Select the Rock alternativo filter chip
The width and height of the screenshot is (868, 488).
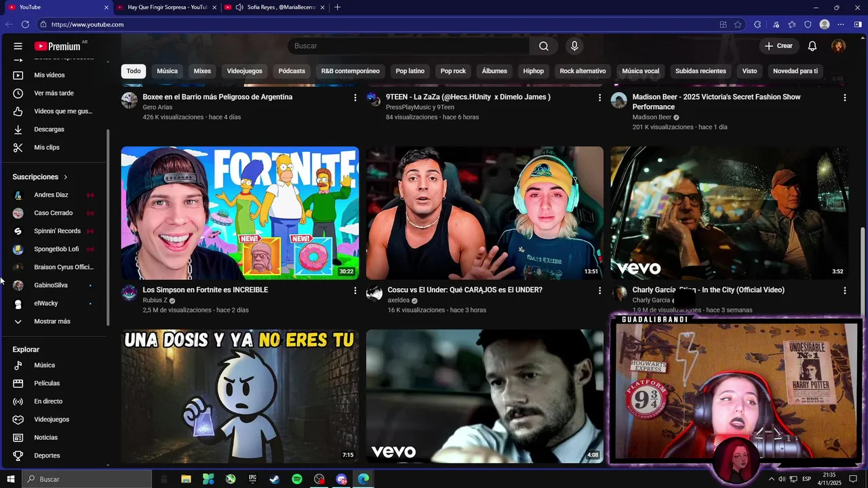(583, 71)
